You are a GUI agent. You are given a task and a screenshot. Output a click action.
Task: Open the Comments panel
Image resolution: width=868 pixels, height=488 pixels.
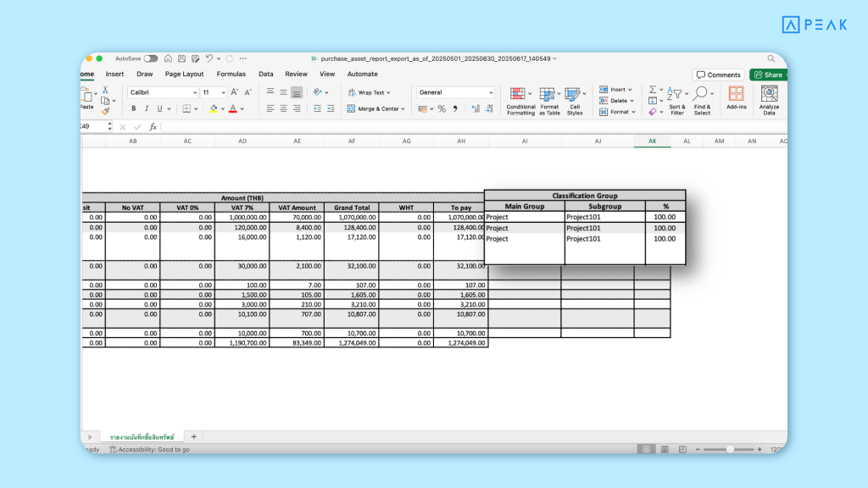(x=718, y=74)
